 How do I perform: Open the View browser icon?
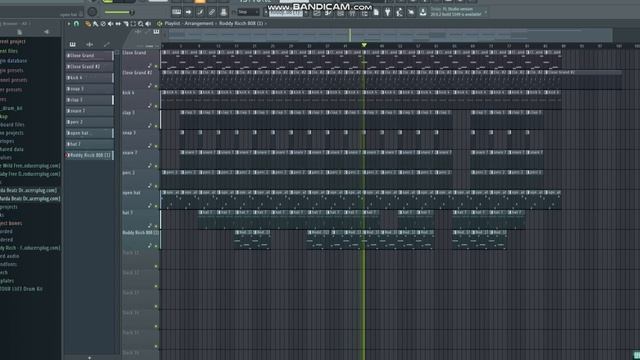click(x=364, y=13)
